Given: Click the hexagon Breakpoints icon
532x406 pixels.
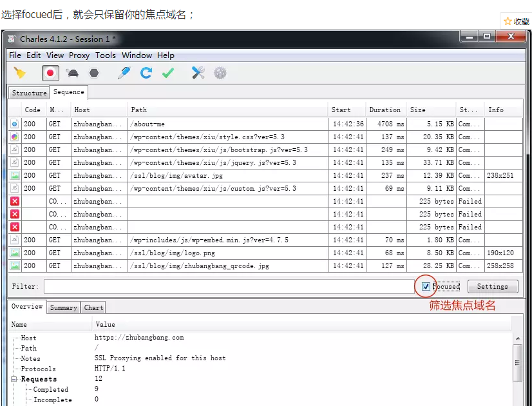Looking at the screenshot, I should tap(93, 73).
